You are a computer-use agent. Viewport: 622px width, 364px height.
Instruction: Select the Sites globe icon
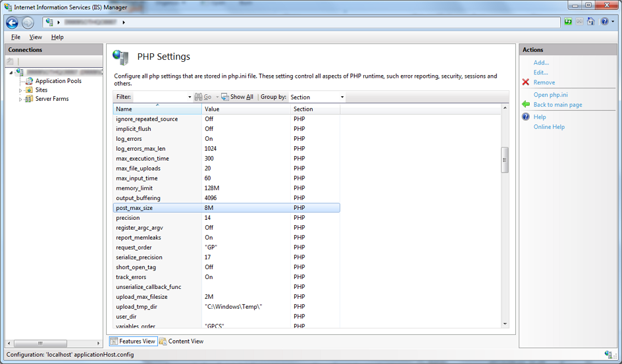point(29,90)
